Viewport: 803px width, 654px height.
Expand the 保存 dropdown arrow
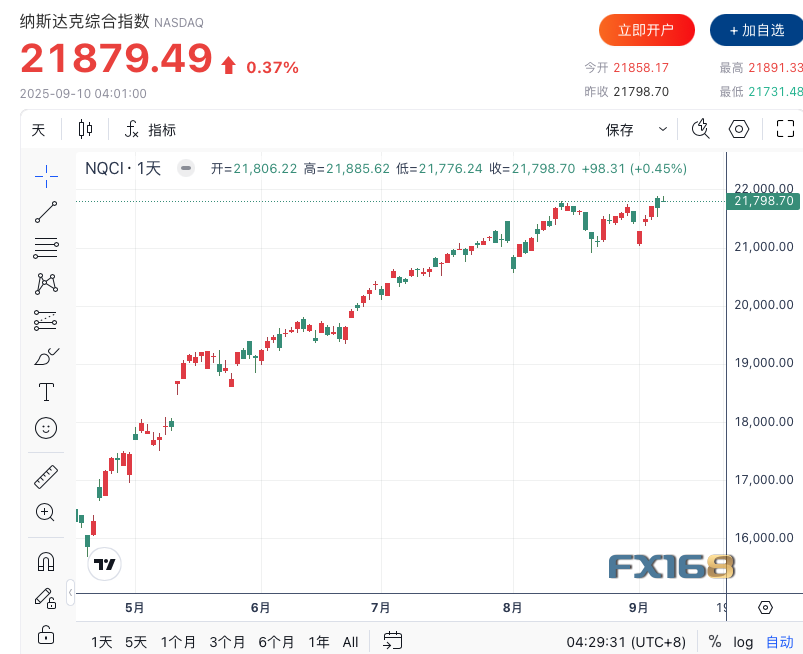click(663, 129)
